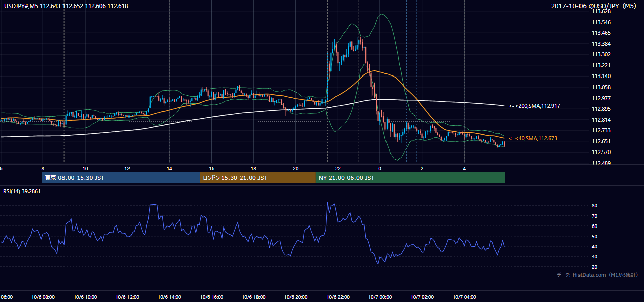The height and width of the screenshot is (302, 644).
Task: Click price level 112.895 on price axis
Action: coord(601,109)
